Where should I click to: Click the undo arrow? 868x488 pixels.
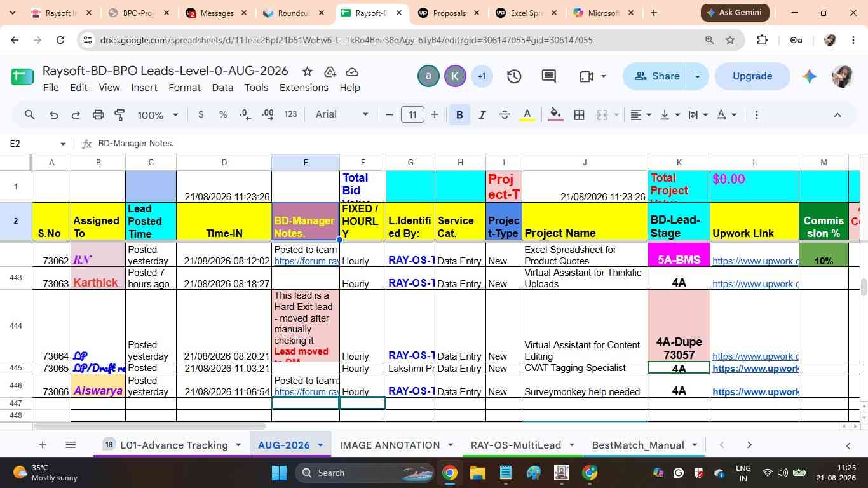tap(54, 115)
